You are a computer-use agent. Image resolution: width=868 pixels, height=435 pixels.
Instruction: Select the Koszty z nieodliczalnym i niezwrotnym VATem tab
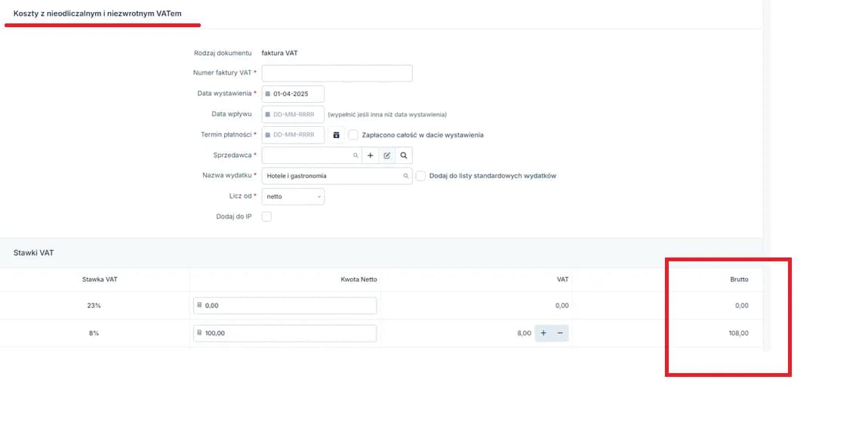(x=97, y=14)
